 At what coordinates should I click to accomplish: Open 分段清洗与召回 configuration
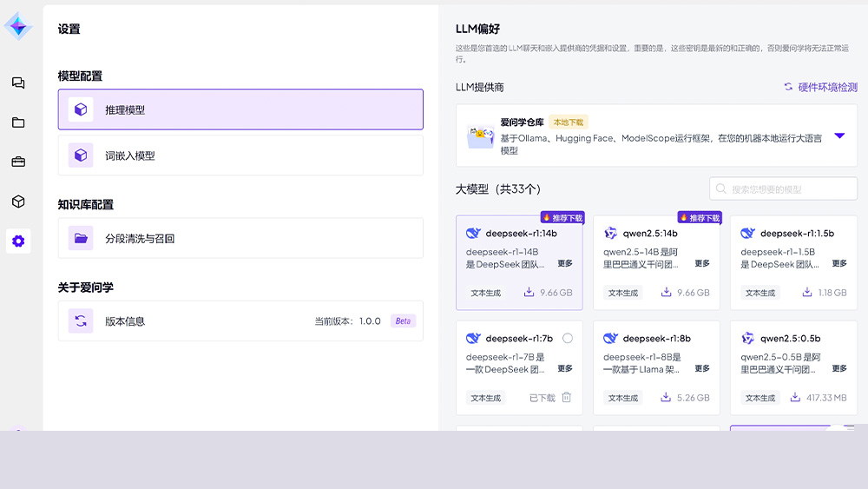click(240, 238)
